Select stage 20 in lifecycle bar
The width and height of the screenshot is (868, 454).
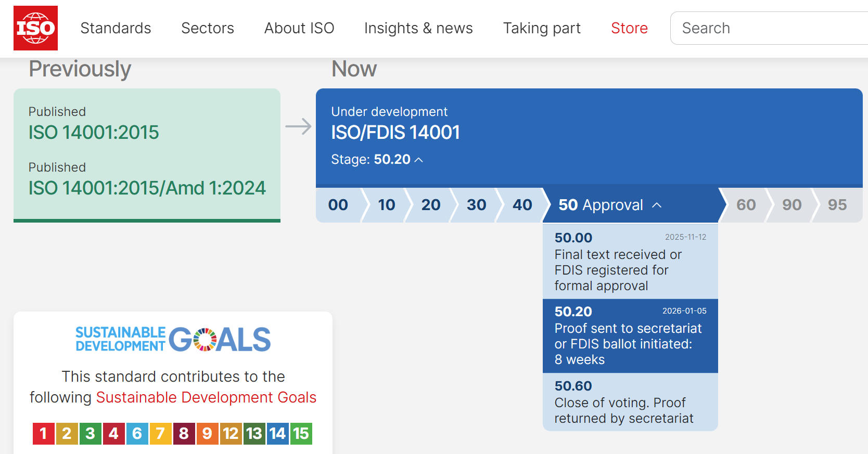point(430,205)
